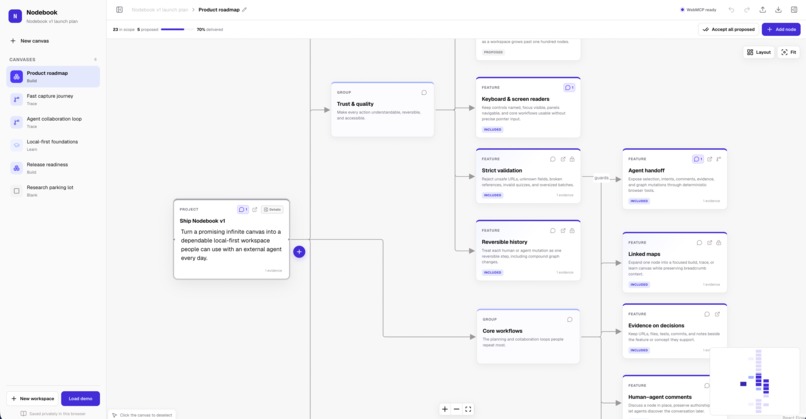Image resolution: width=806 pixels, height=419 pixels.
Task: Click the undo arrow in the top toolbar
Action: [x=731, y=10]
